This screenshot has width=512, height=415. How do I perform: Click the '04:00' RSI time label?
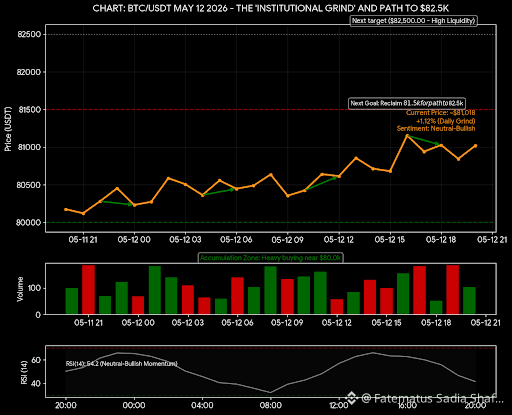pyautogui.click(x=202, y=405)
